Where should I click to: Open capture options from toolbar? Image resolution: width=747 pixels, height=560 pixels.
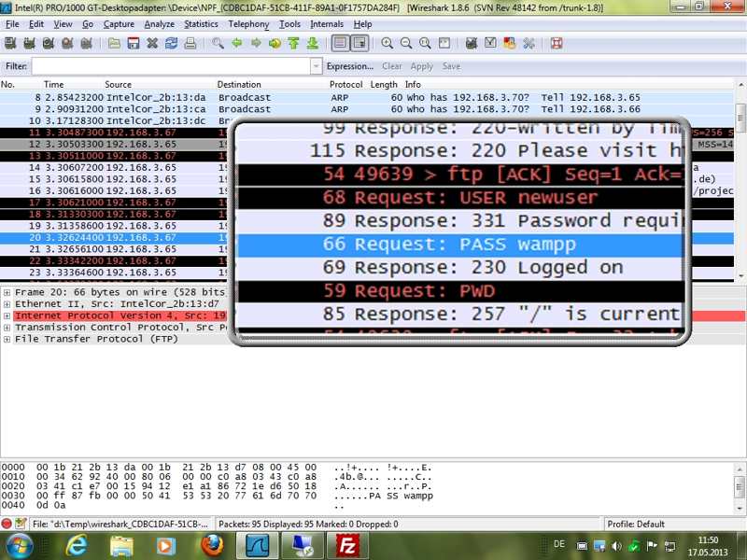(29, 44)
